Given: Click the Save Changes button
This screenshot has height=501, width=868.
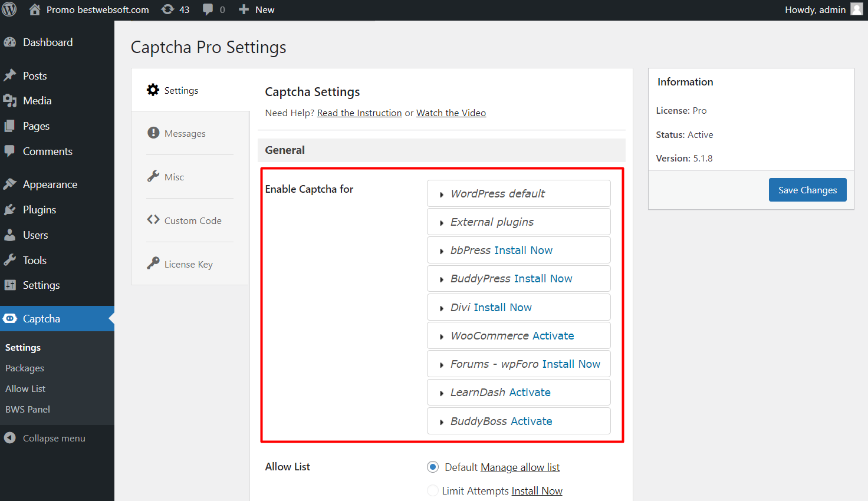Looking at the screenshot, I should tap(808, 190).
